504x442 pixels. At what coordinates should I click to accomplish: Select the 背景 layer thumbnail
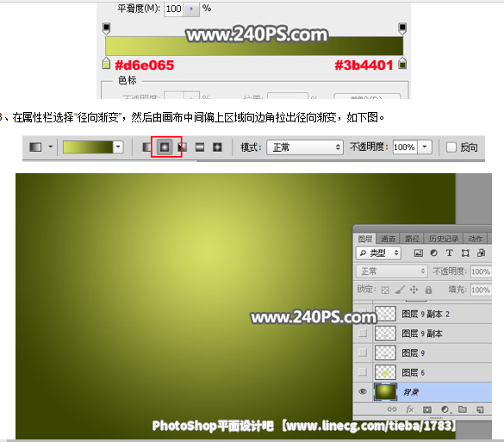[385, 392]
